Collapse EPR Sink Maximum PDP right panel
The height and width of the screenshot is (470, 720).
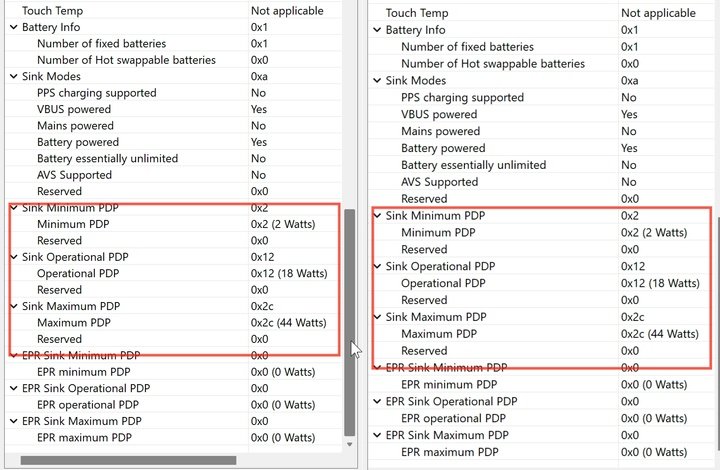(x=377, y=435)
